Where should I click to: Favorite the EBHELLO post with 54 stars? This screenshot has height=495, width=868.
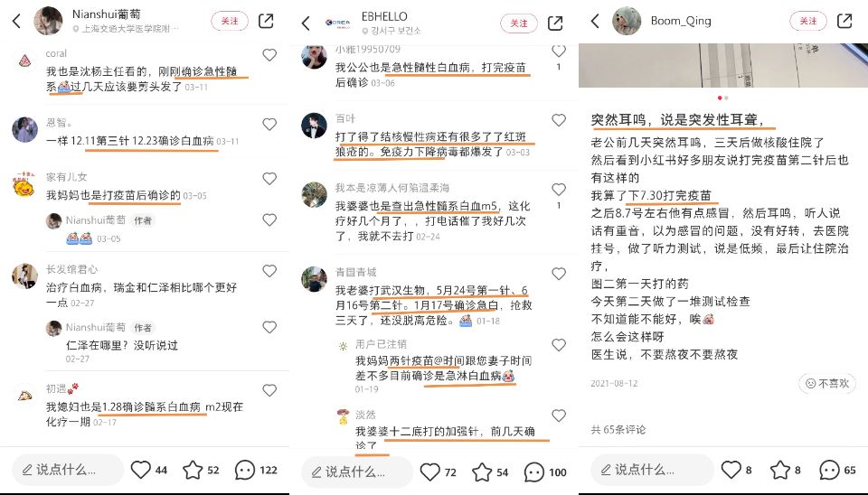tap(490, 472)
